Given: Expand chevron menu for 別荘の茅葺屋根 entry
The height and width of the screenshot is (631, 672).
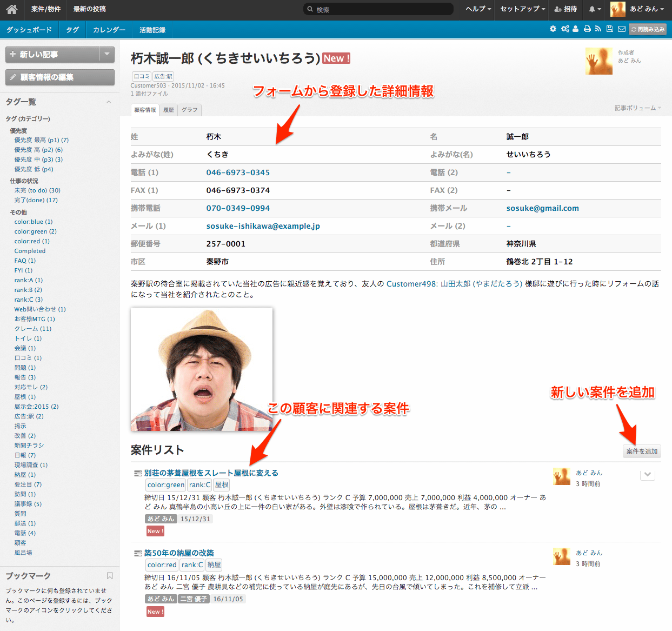Looking at the screenshot, I should click(x=648, y=475).
